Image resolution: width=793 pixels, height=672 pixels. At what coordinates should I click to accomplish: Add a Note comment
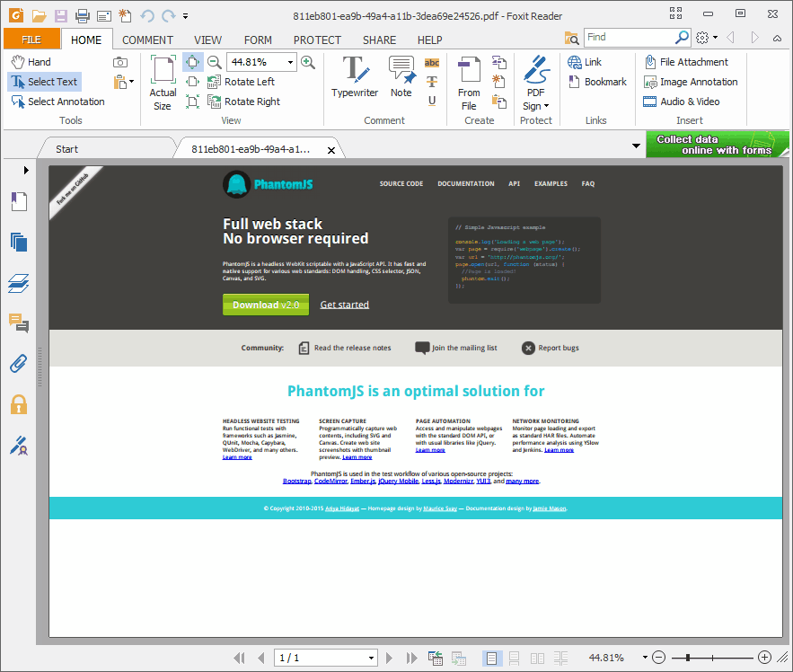(401, 77)
